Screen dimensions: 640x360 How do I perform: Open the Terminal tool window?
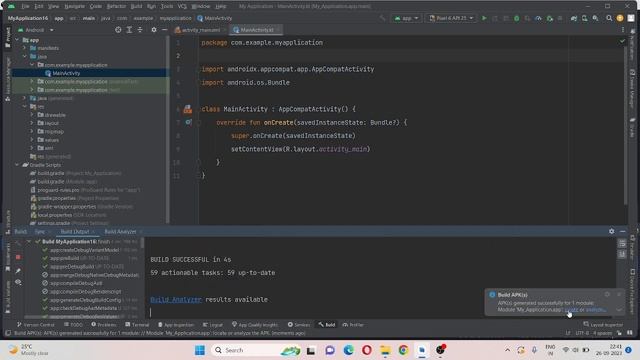click(x=137, y=324)
